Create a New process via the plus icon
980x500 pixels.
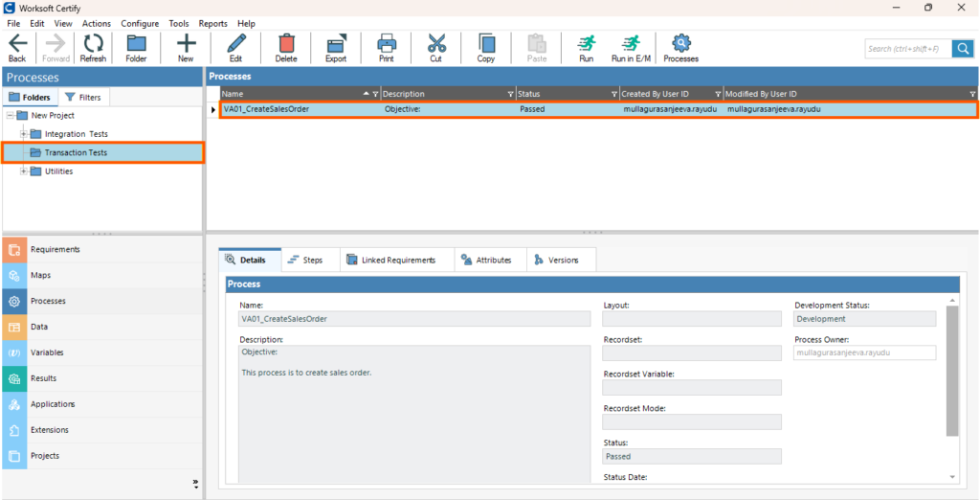tap(186, 48)
